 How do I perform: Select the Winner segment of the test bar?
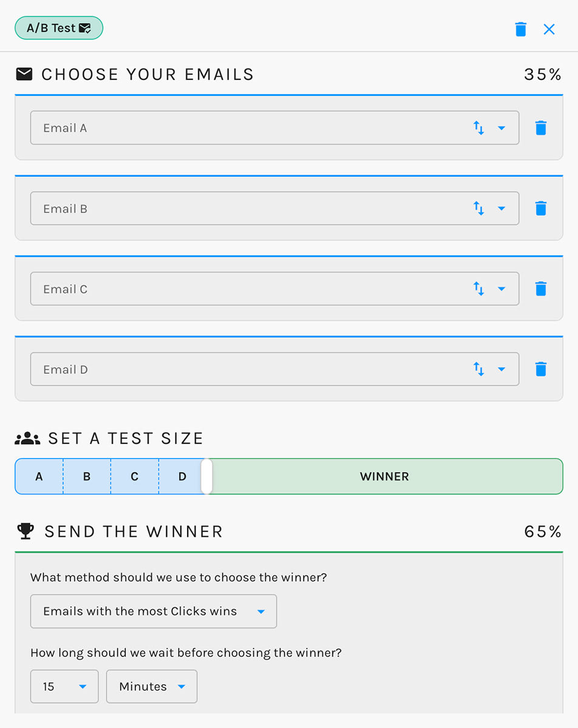[x=384, y=476]
